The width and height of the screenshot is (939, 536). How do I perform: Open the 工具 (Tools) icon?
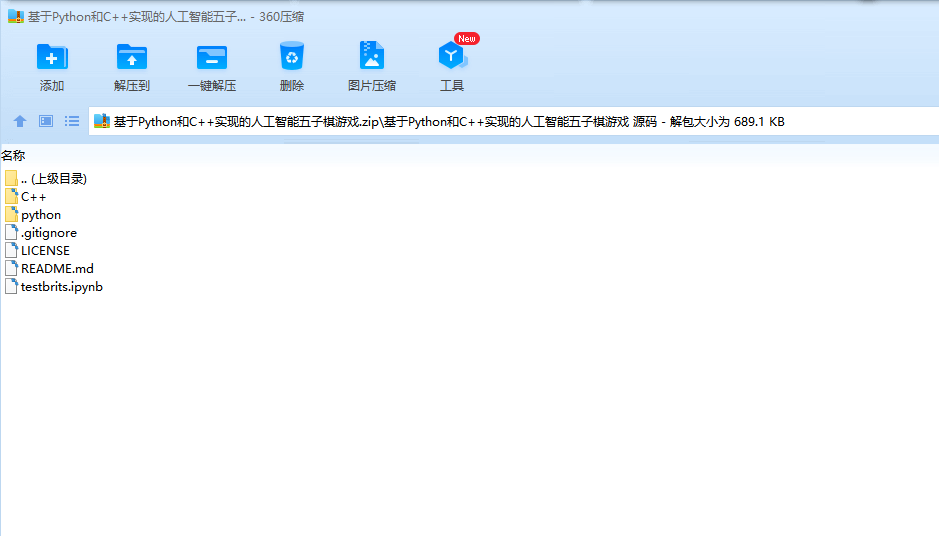point(452,56)
